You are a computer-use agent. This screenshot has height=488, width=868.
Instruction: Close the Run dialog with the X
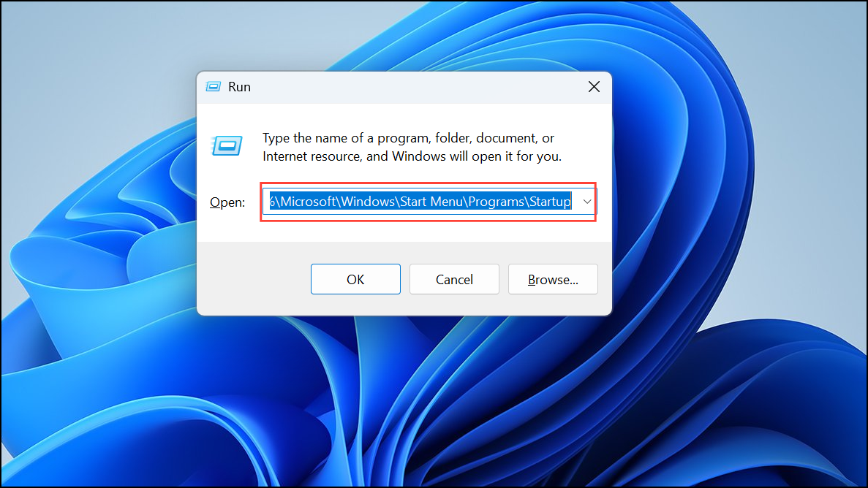tap(594, 86)
